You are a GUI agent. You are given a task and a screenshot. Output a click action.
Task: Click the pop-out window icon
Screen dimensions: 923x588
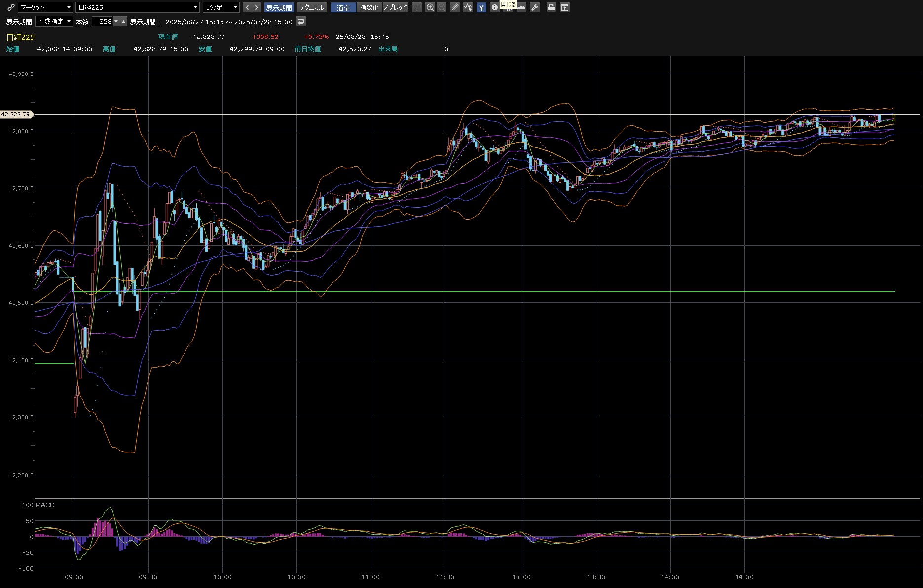coord(565,7)
